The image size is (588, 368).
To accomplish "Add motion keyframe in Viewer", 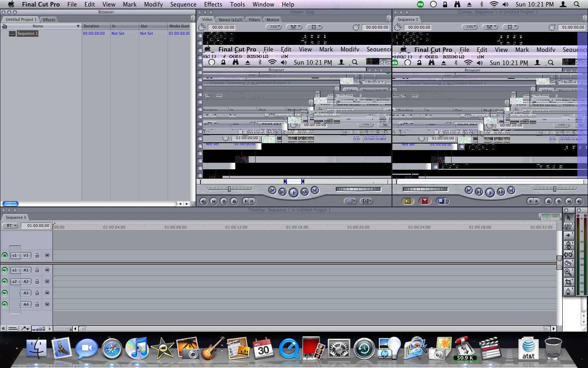I will coord(224,201).
